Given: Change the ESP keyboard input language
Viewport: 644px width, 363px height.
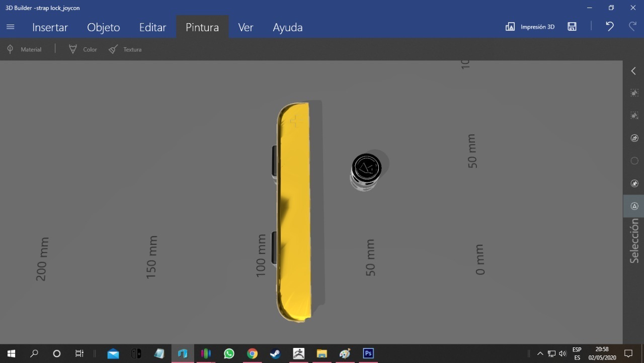Looking at the screenshot, I should click(577, 353).
